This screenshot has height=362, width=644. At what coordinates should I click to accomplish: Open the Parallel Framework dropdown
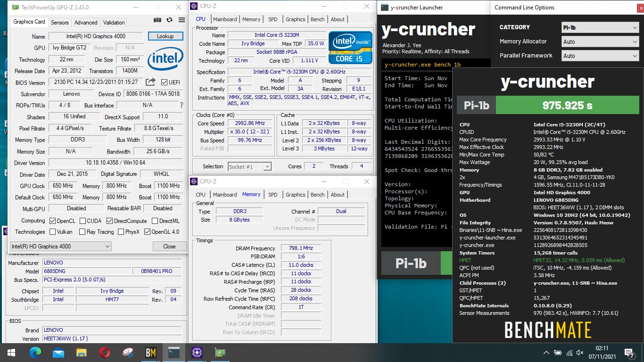click(600, 56)
